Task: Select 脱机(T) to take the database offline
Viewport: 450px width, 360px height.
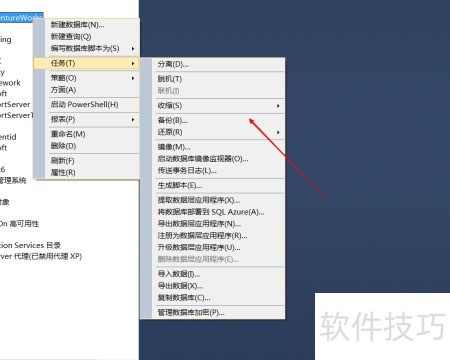Action: point(170,79)
